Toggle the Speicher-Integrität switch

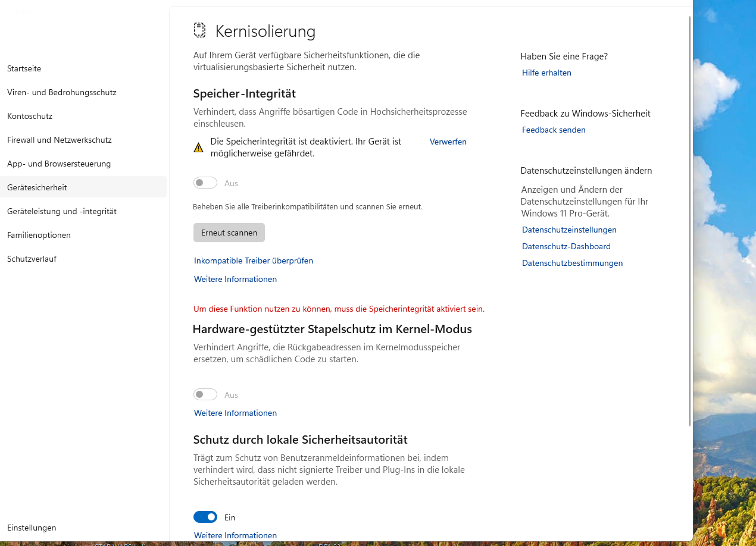[205, 183]
